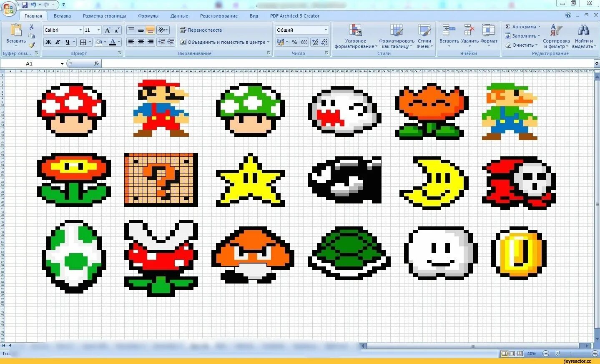600x364 pixels.
Task: Toggle underline Ч formatting
Action: pos(67,42)
